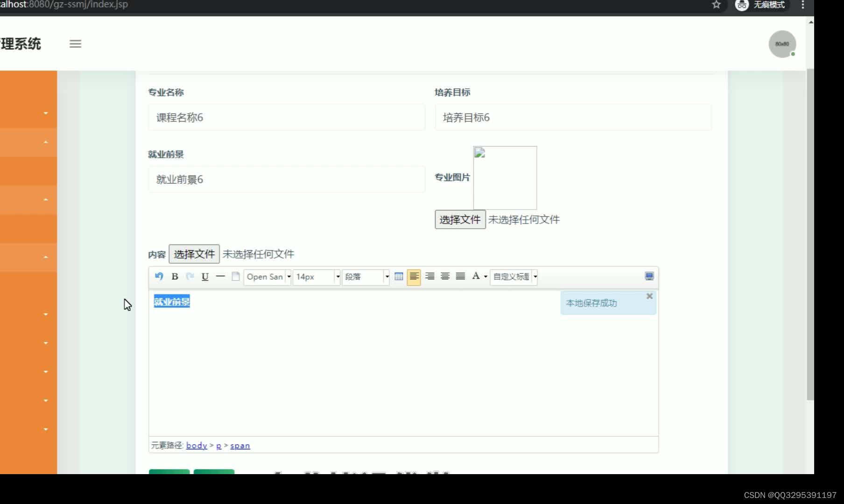Click the blank page template icon
844x504 pixels.
pos(236,276)
